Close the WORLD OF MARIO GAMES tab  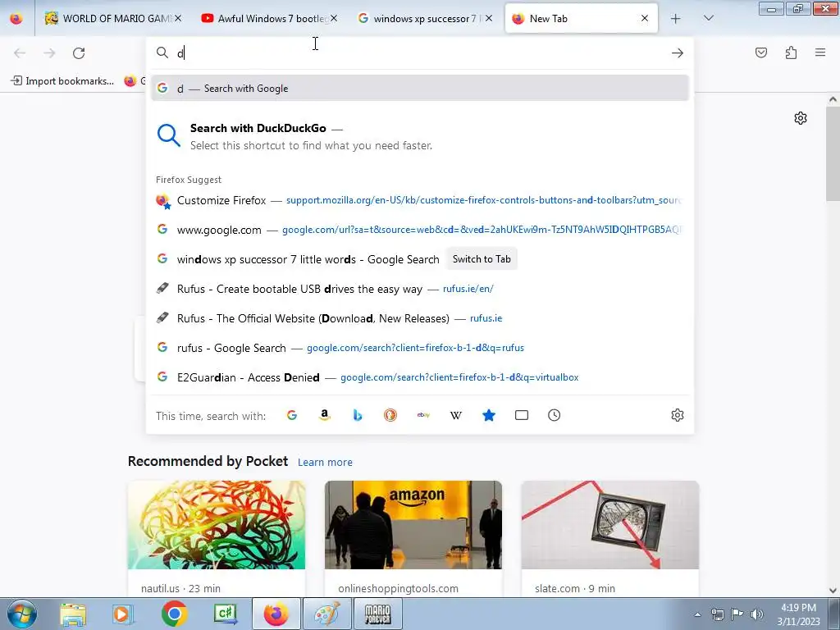[x=178, y=18]
